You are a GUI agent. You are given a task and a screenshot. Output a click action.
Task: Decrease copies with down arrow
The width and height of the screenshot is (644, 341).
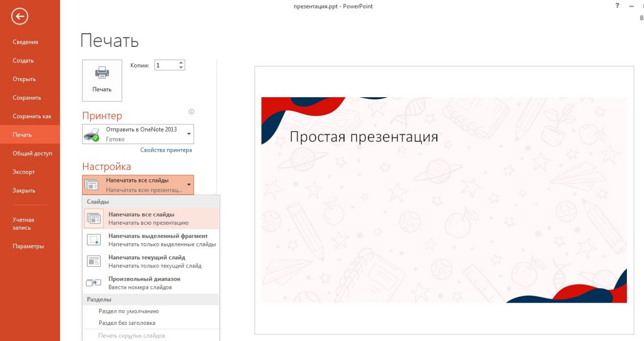(x=181, y=68)
